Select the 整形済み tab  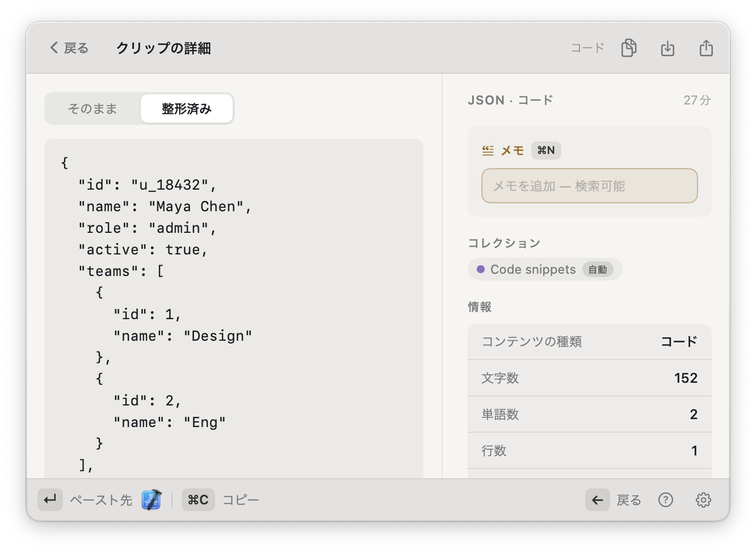187,108
